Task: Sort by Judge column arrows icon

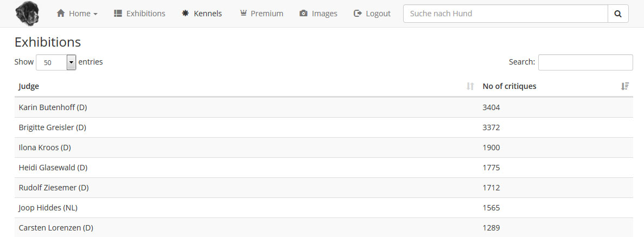Action: (x=471, y=86)
